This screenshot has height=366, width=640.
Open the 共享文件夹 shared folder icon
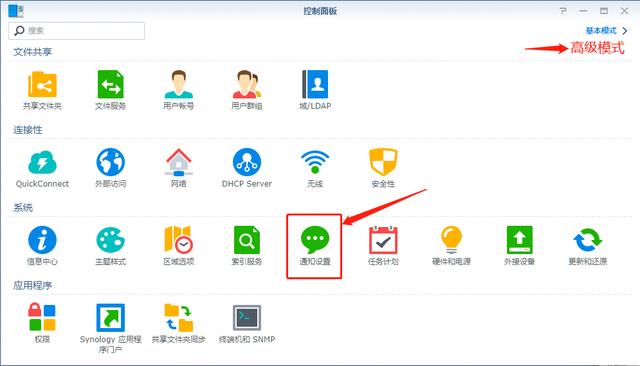point(42,85)
